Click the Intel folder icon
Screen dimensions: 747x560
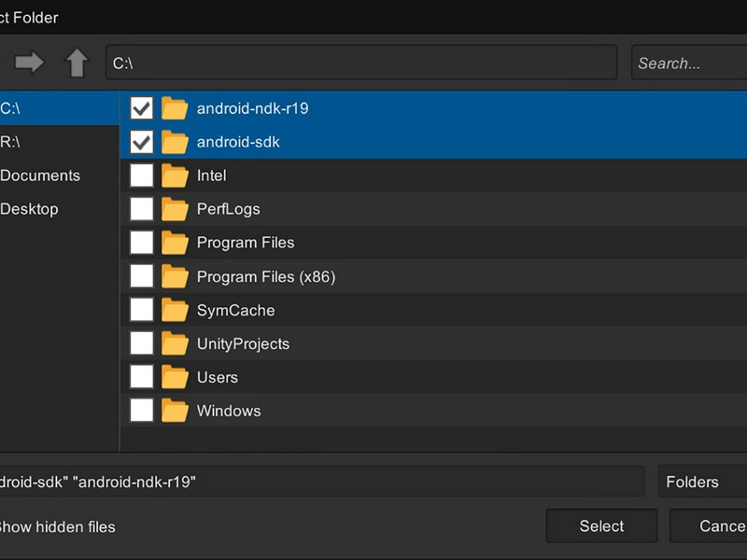point(175,175)
